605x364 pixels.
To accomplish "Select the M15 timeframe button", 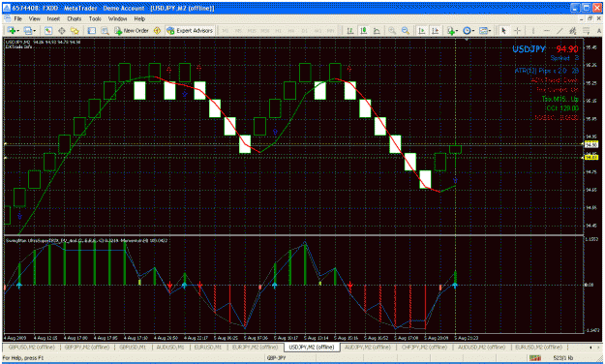I will coord(252,30).
